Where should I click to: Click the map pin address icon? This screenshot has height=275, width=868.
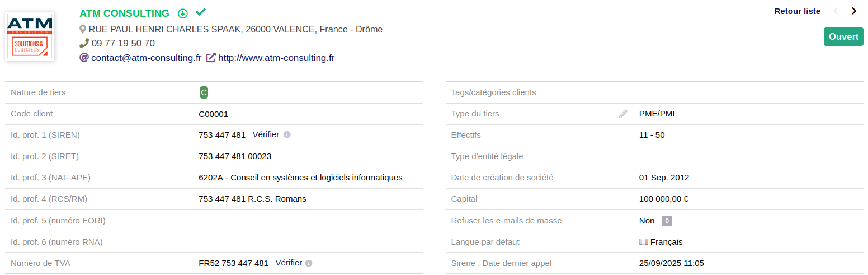pos(83,29)
